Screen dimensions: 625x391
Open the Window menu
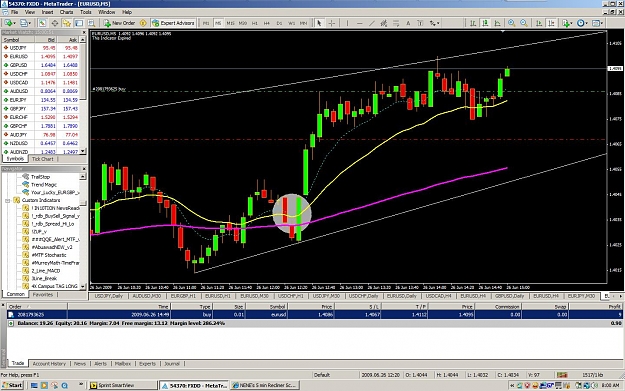click(x=106, y=12)
